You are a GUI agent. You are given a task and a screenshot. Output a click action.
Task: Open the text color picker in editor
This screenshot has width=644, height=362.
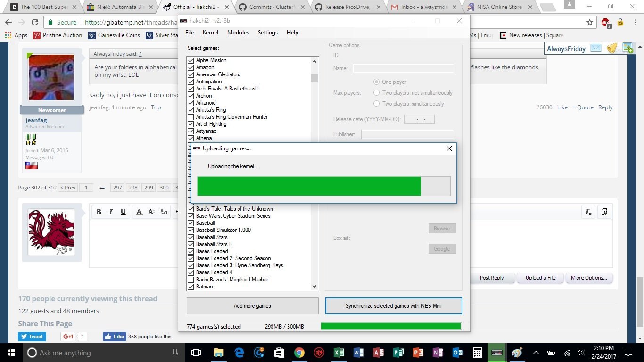(139, 212)
